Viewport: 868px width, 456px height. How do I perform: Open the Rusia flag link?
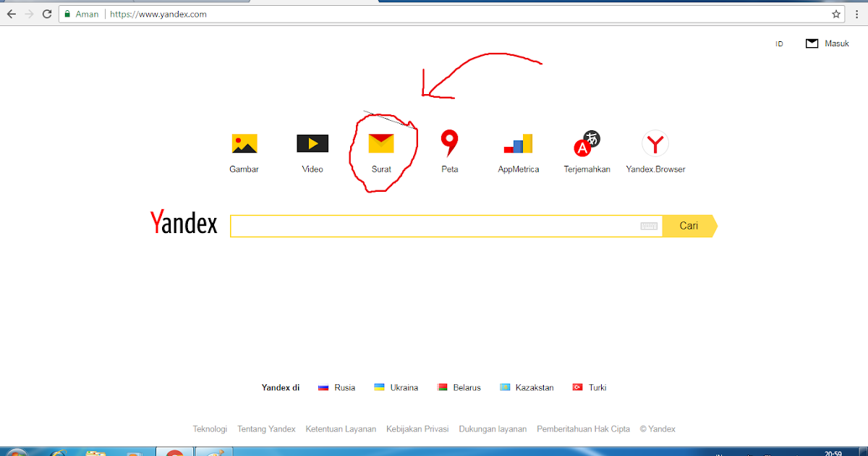point(323,387)
